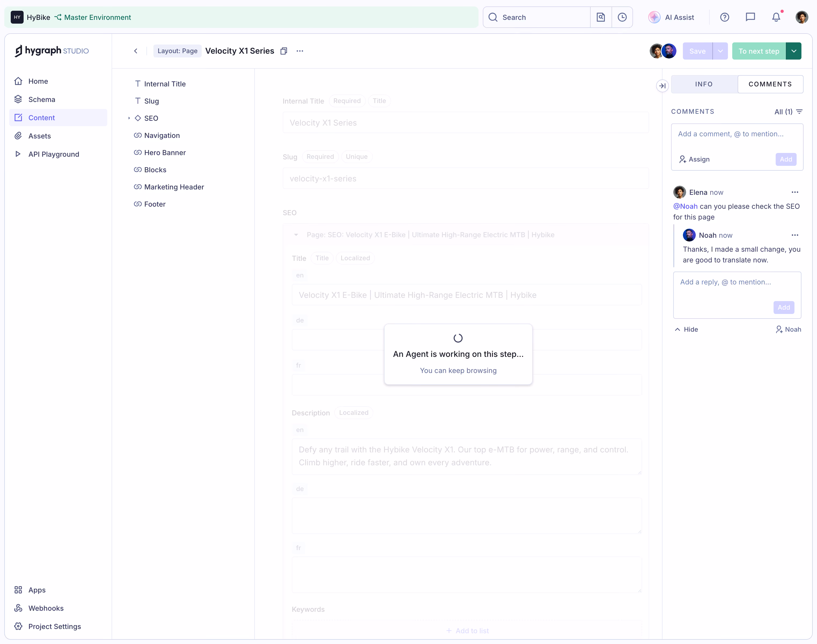Viewport: 817px width, 644px height.
Task: Open the help question mark icon
Action: coord(724,17)
